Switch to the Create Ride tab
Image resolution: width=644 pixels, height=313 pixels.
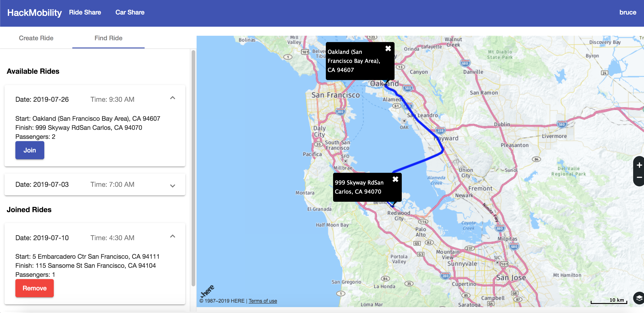pos(36,38)
